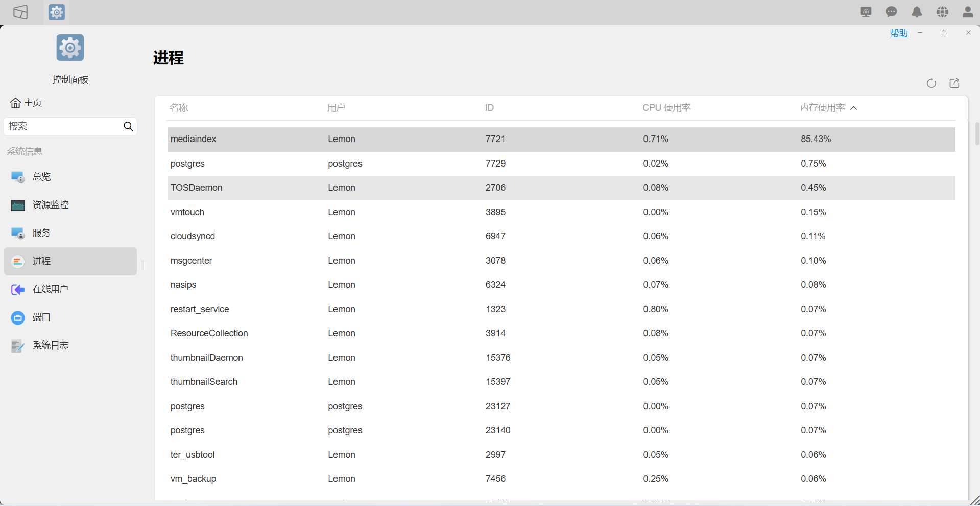Open the 系统日志 page
The height and width of the screenshot is (506, 980).
[x=70, y=346]
